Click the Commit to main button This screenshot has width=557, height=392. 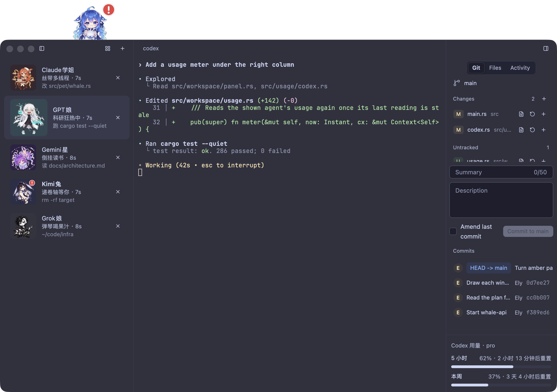(x=528, y=231)
